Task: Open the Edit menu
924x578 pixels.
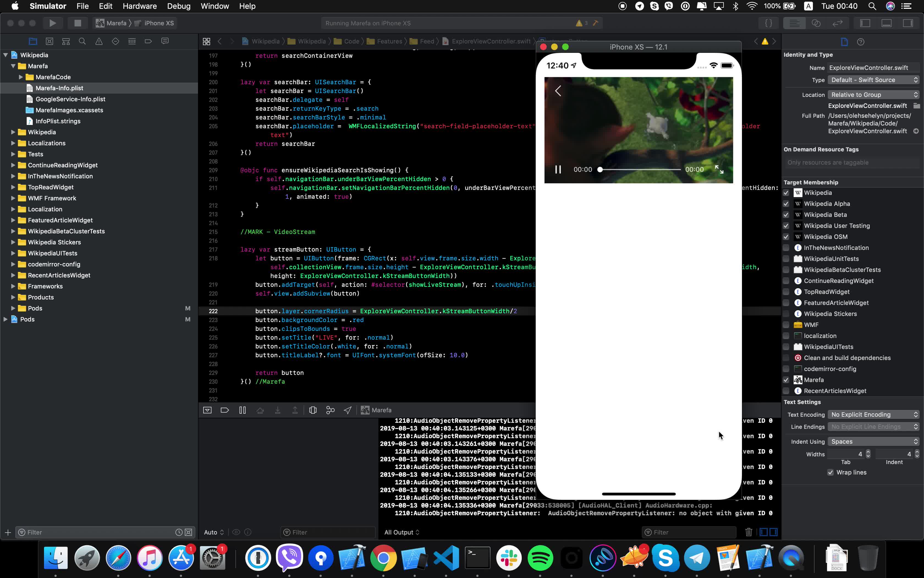Action: [106, 6]
